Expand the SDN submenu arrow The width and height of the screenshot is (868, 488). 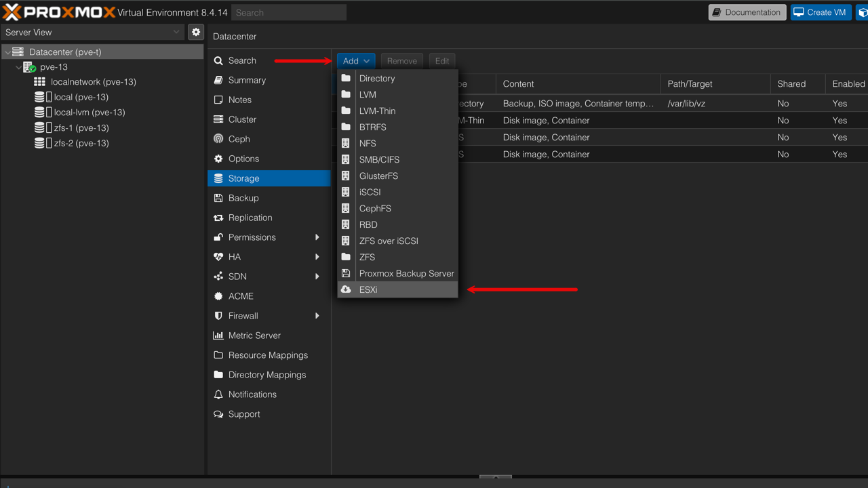tap(317, 277)
